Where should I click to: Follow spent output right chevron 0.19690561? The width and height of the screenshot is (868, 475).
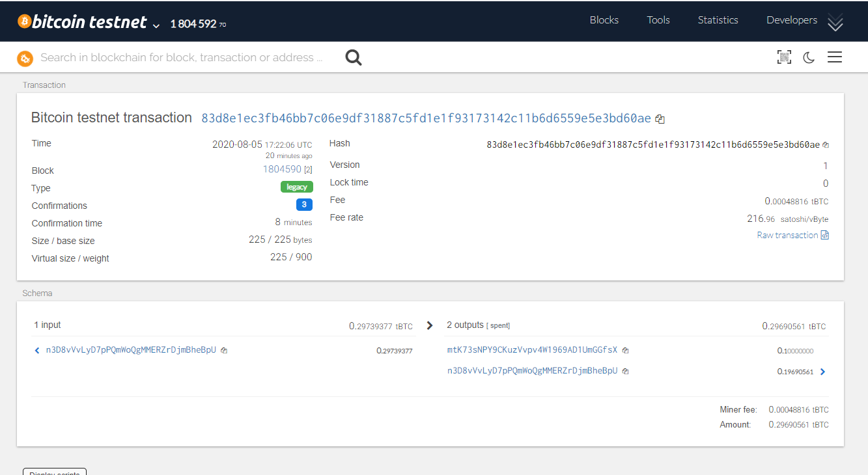[823, 372]
